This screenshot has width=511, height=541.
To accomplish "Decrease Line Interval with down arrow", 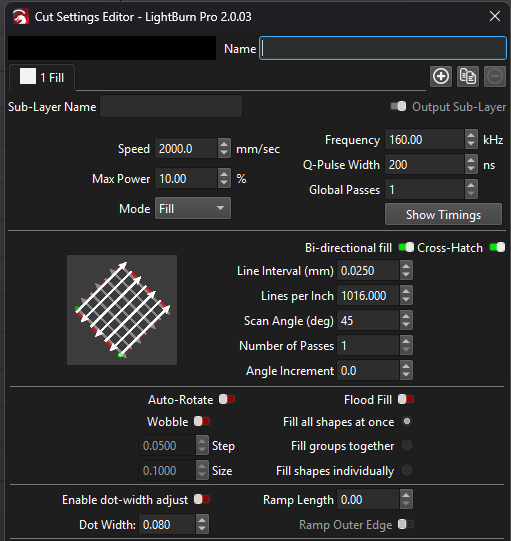I will coord(406,275).
